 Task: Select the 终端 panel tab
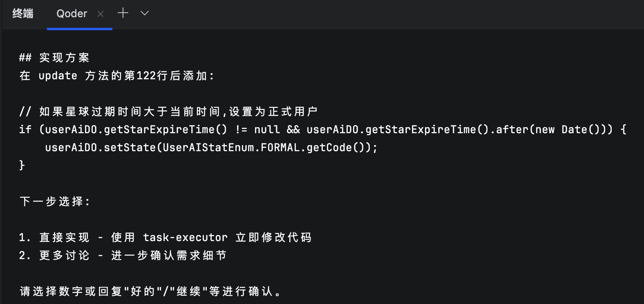(x=23, y=14)
